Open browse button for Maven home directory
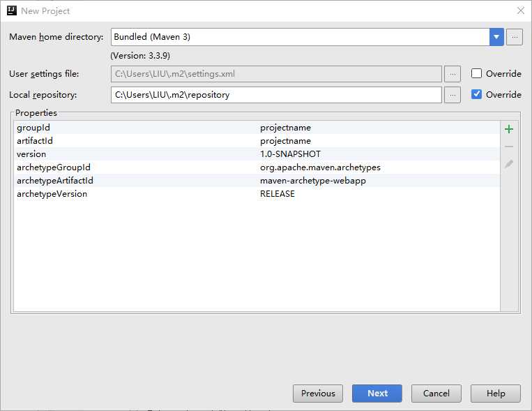The width and height of the screenshot is (532, 411). pos(515,37)
